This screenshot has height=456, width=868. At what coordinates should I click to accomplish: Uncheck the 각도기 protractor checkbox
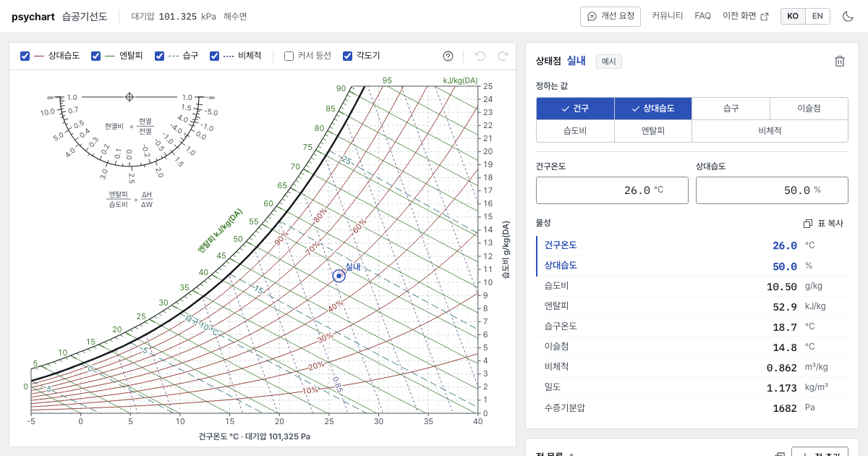[x=348, y=56]
